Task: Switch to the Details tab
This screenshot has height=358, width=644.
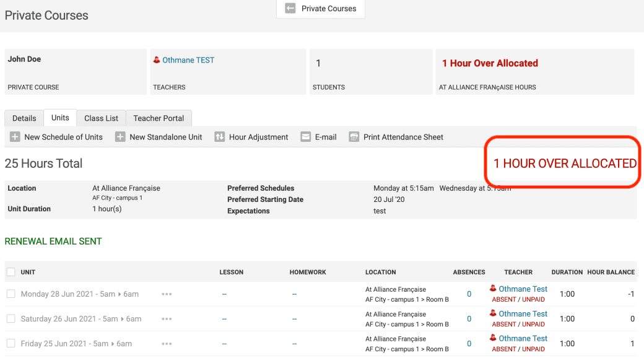Action: [x=24, y=118]
